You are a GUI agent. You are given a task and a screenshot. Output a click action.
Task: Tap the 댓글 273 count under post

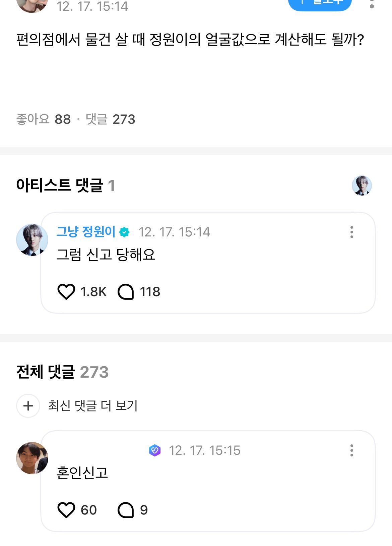coord(111,119)
